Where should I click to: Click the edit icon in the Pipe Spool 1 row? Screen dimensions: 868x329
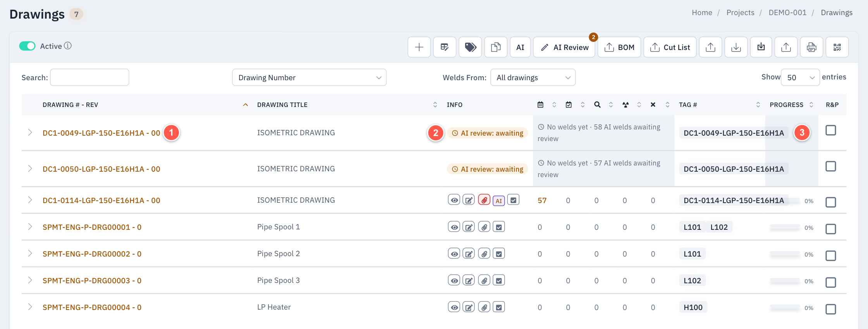point(469,227)
